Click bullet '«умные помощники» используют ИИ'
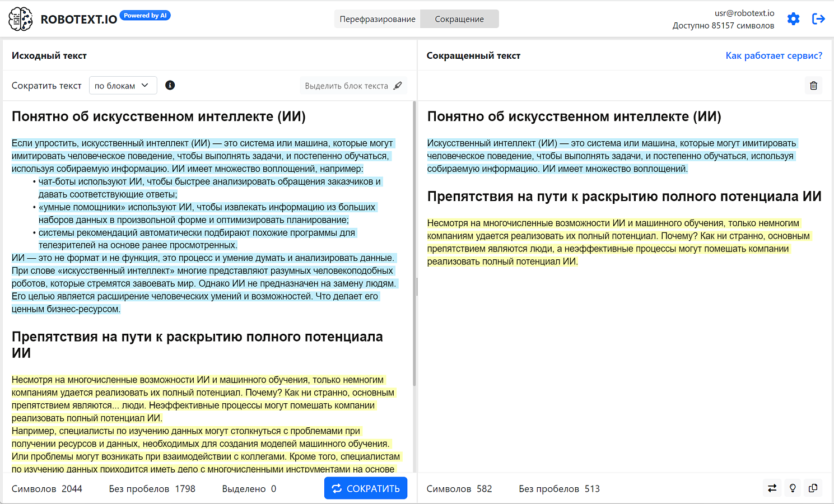Screen dimensions: 834x504 tap(207, 213)
